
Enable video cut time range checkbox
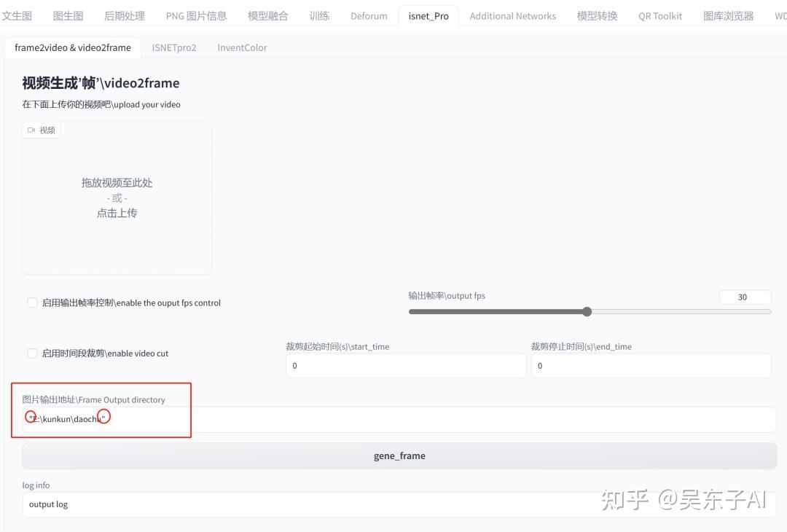32,353
